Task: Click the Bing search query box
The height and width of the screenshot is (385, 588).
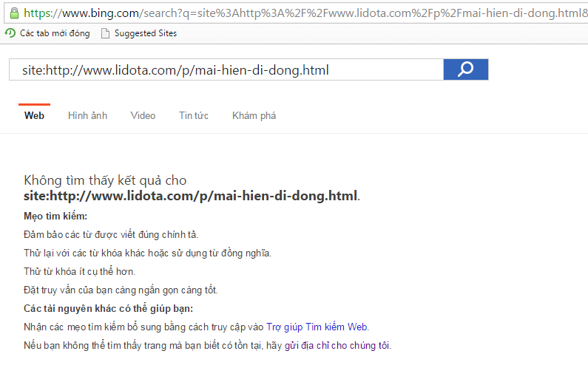Action: pyautogui.click(x=226, y=69)
